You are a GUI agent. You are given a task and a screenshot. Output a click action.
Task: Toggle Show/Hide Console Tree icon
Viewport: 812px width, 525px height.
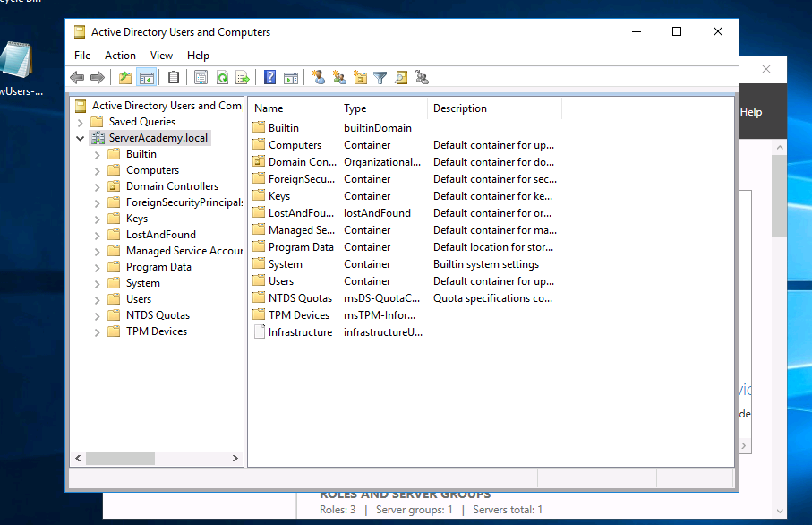click(147, 78)
